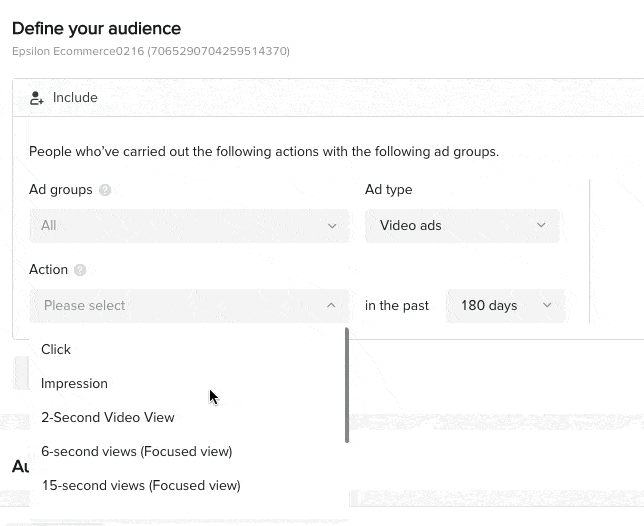Choose 2-Second Video View option
The width and height of the screenshot is (644, 526).
click(x=108, y=418)
